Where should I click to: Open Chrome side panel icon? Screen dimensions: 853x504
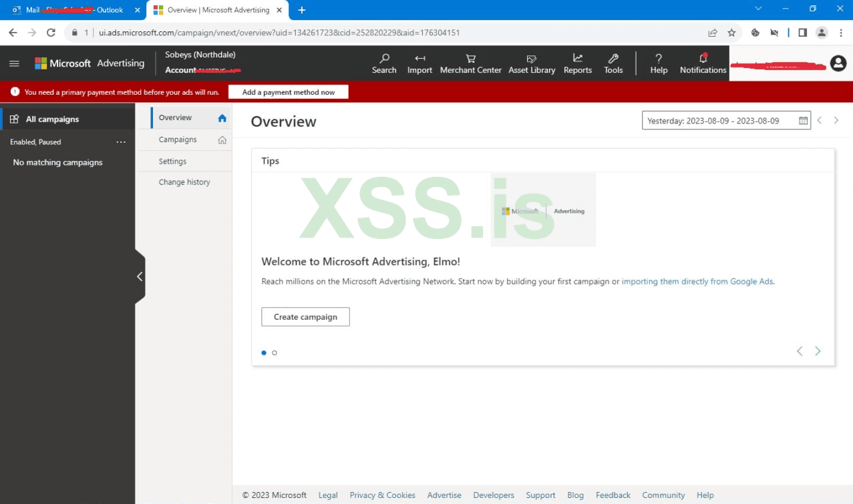[x=803, y=32]
